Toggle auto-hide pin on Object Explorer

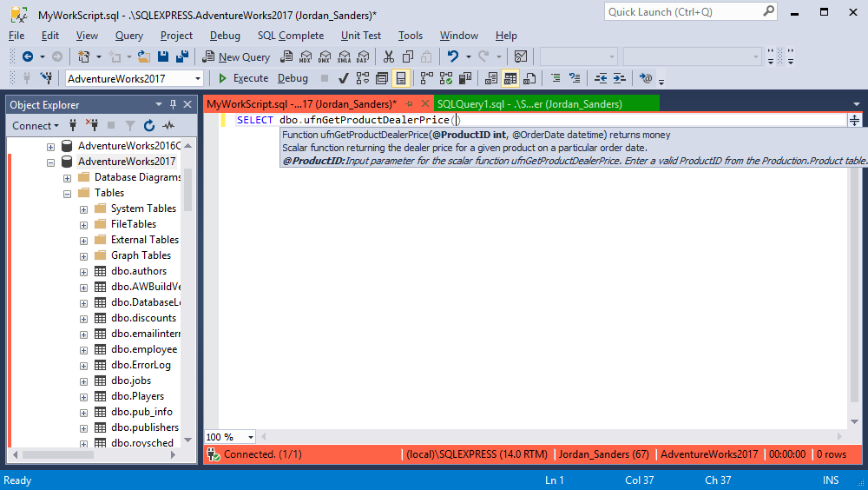[174, 104]
